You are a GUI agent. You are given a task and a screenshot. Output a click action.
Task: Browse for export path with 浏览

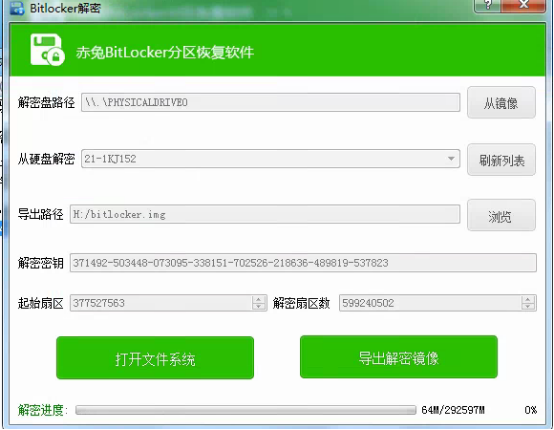501,216
